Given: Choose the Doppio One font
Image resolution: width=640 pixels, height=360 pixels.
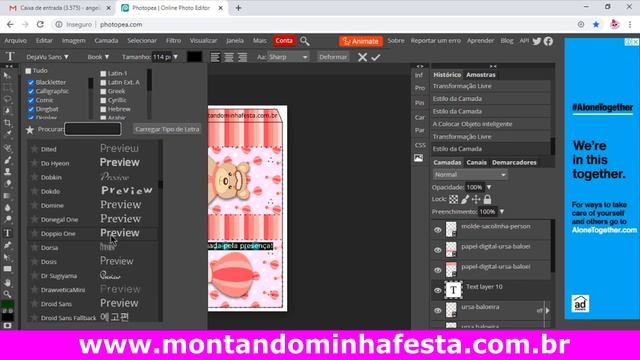Looking at the screenshot, I should pyautogui.click(x=93, y=233).
